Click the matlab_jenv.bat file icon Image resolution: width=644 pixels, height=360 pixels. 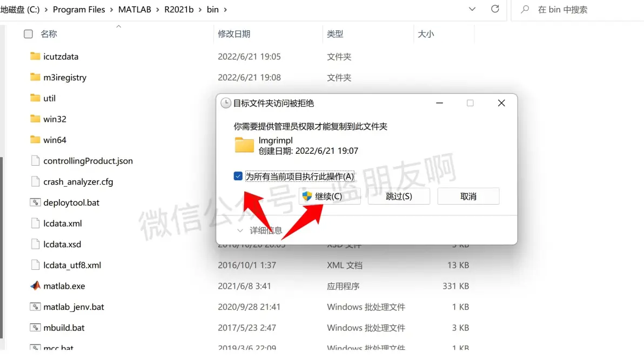tap(35, 307)
